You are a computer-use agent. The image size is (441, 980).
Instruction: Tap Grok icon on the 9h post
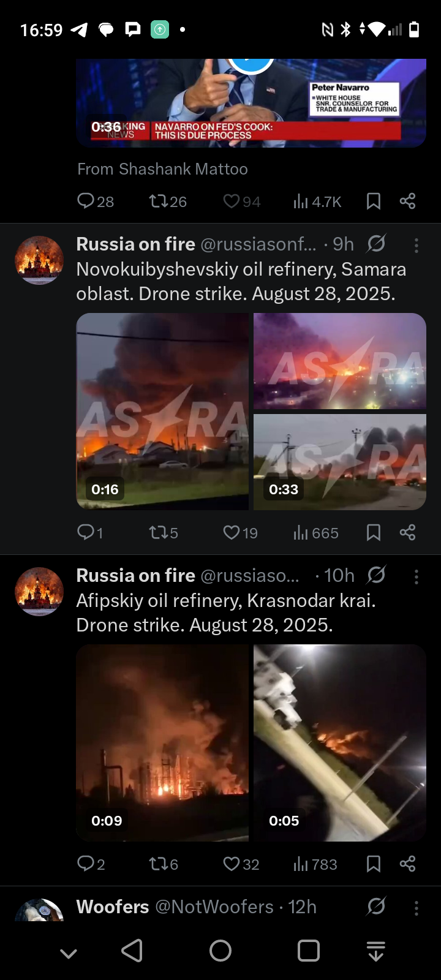coord(376,244)
